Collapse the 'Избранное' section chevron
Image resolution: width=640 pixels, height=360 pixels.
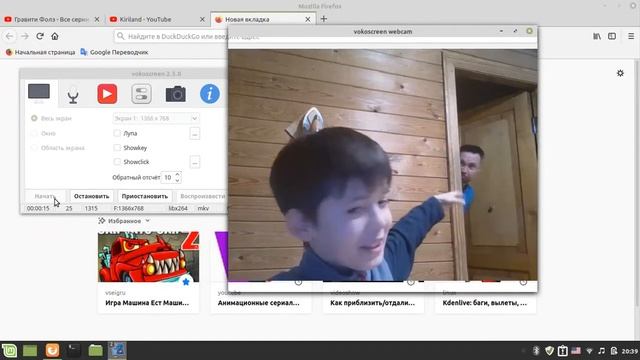click(x=148, y=221)
